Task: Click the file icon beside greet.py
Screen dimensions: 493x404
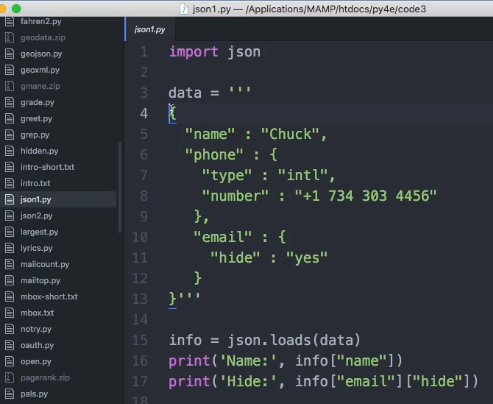Action: coord(10,119)
